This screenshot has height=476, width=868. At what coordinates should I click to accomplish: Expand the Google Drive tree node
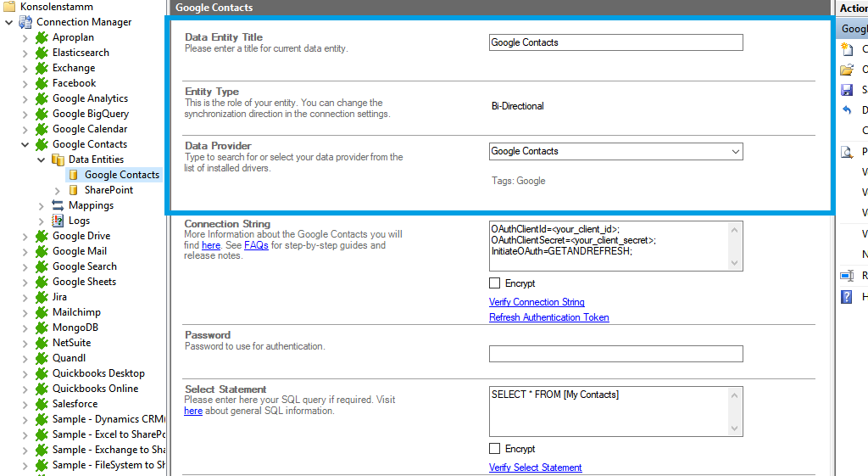25,236
